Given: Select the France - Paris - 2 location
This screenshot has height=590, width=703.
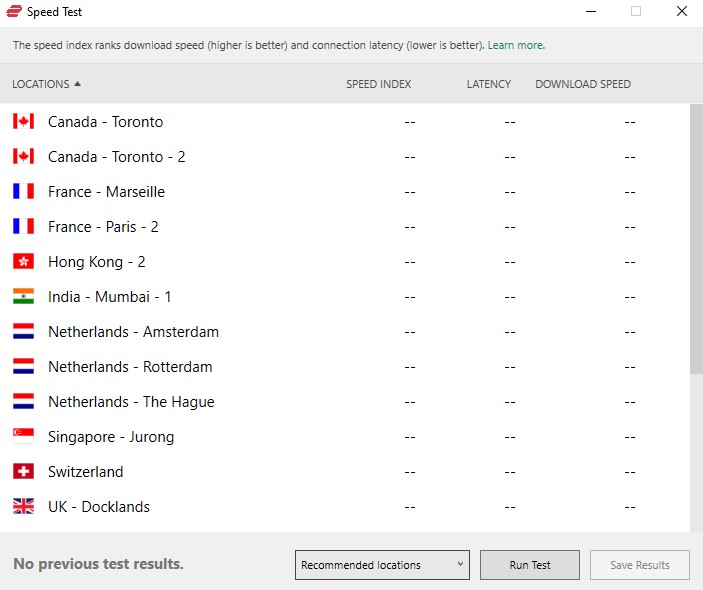Looking at the screenshot, I should point(103,227).
